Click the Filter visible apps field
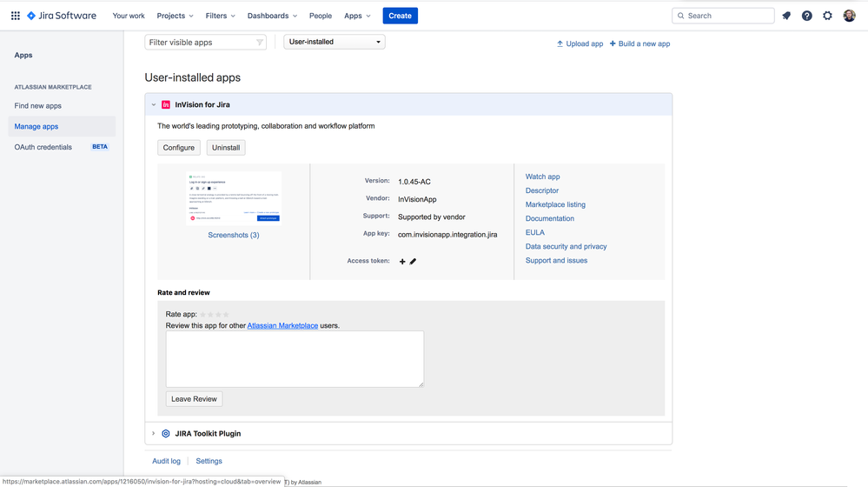This screenshot has width=868, height=487. [x=205, y=43]
